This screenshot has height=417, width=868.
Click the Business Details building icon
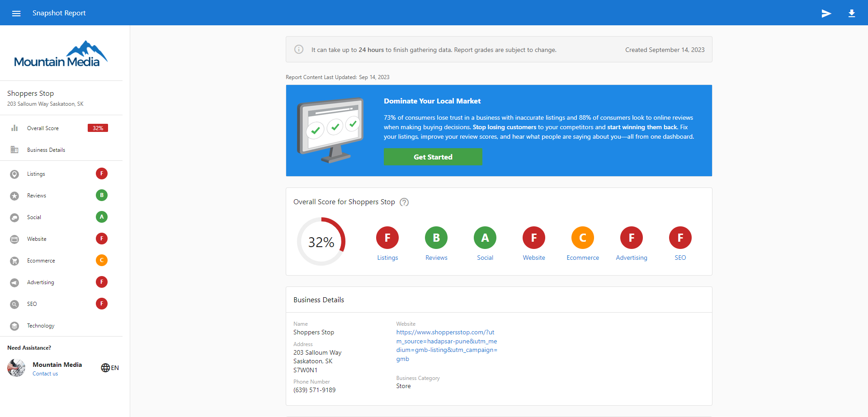[14, 150]
